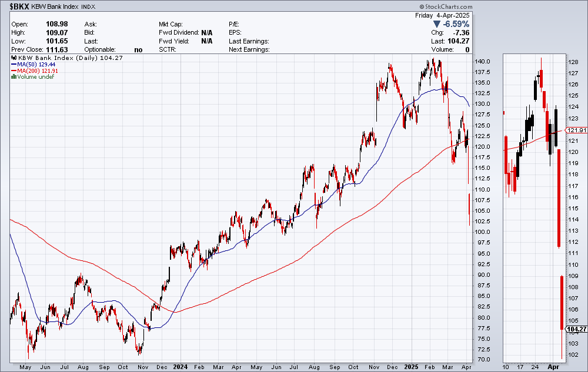Click the 121.91 MA price flag
Viewport: 588px width, 372px height.
pos(576,130)
